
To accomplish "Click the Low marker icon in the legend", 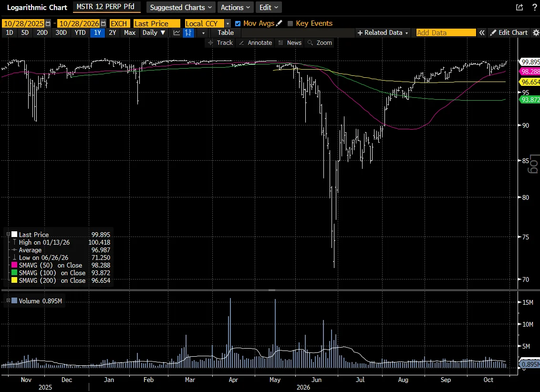I will [x=14, y=258].
